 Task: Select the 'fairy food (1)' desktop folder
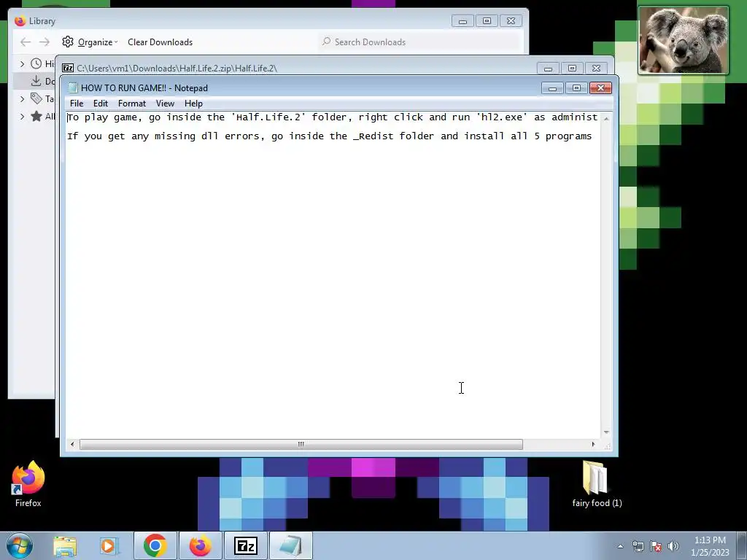tap(597, 484)
